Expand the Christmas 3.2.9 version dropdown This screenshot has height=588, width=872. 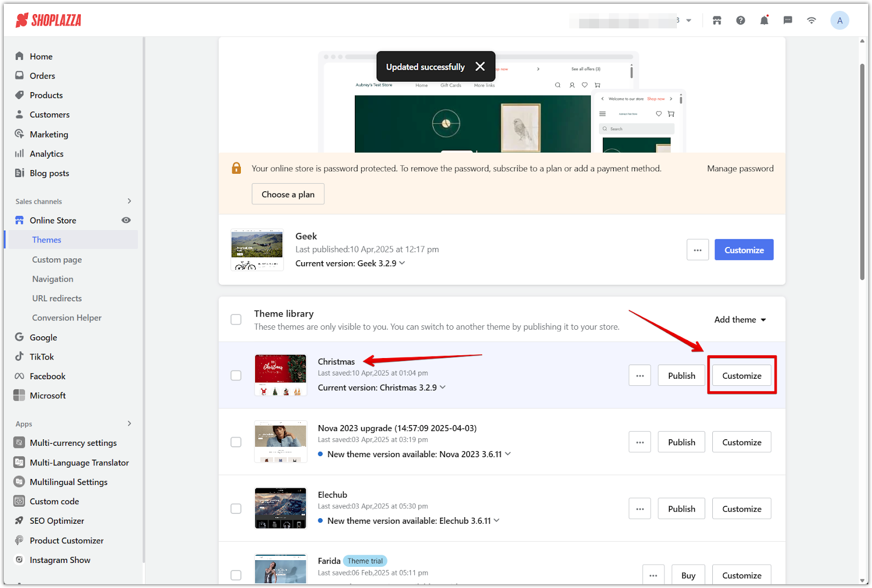point(443,387)
